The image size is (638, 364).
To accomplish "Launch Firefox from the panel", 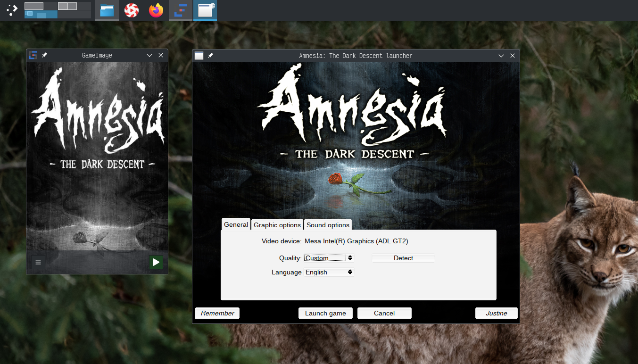I will tap(156, 10).
